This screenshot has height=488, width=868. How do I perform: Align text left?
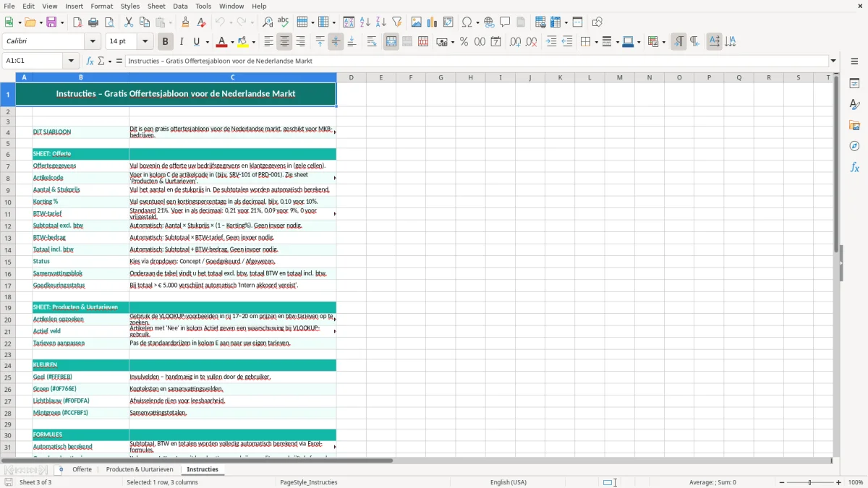pyautogui.click(x=268, y=42)
